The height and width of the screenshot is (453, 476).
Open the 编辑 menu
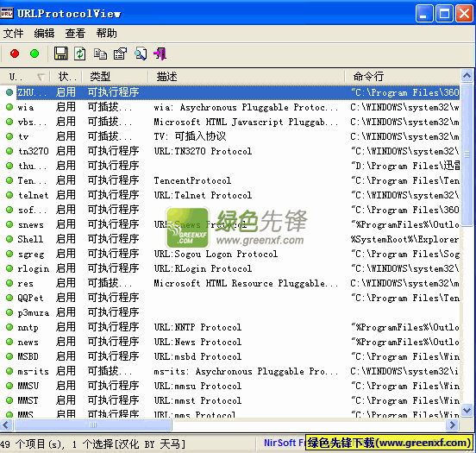click(x=44, y=34)
